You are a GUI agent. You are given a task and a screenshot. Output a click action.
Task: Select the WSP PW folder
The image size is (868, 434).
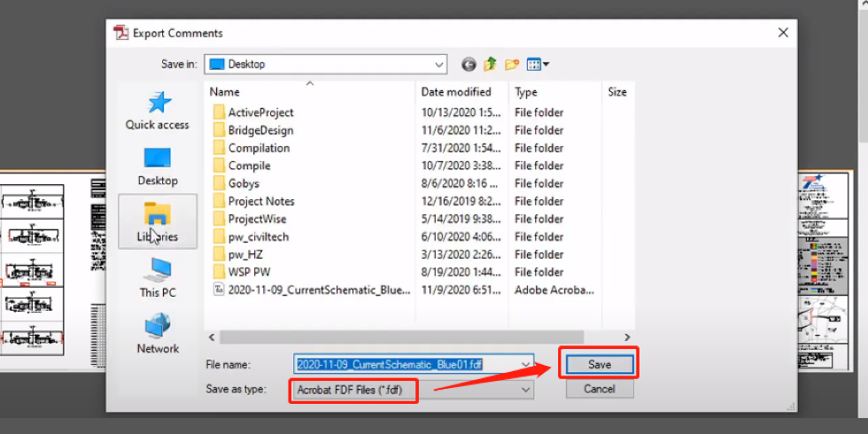[249, 272]
